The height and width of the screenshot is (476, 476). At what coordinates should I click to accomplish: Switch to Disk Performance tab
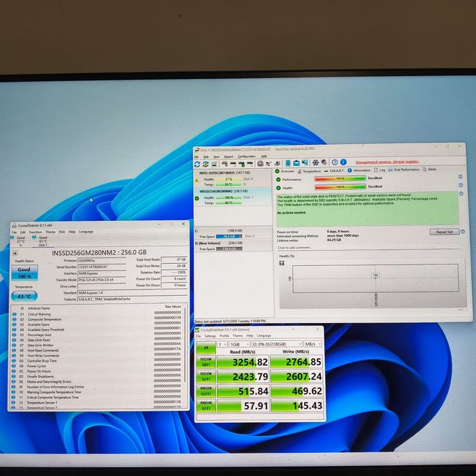point(403,170)
